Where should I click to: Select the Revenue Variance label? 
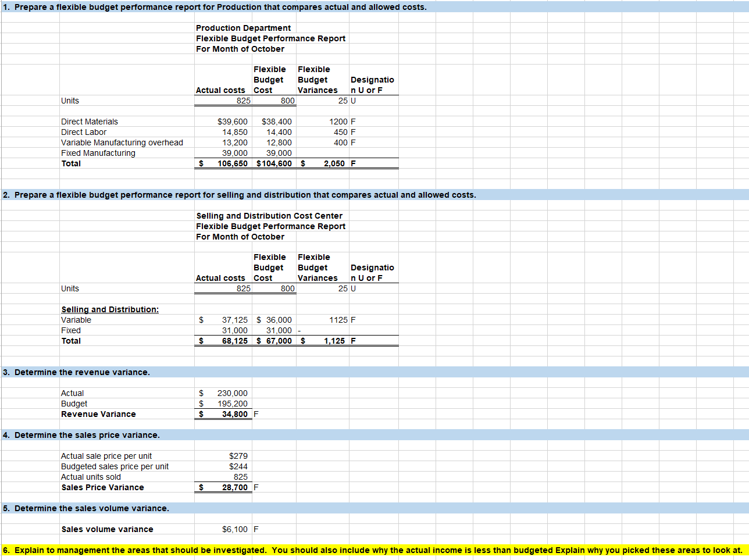click(99, 414)
